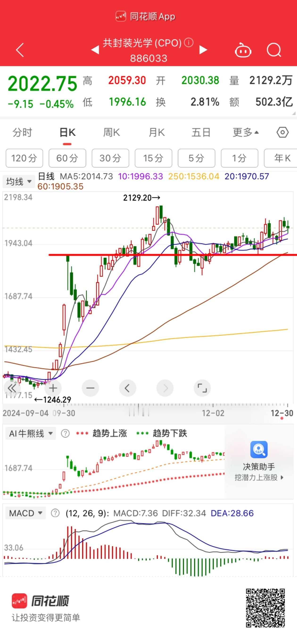The height and width of the screenshot is (644, 297).
Task: Tap the 2059.30 high value
Action: click(127, 80)
